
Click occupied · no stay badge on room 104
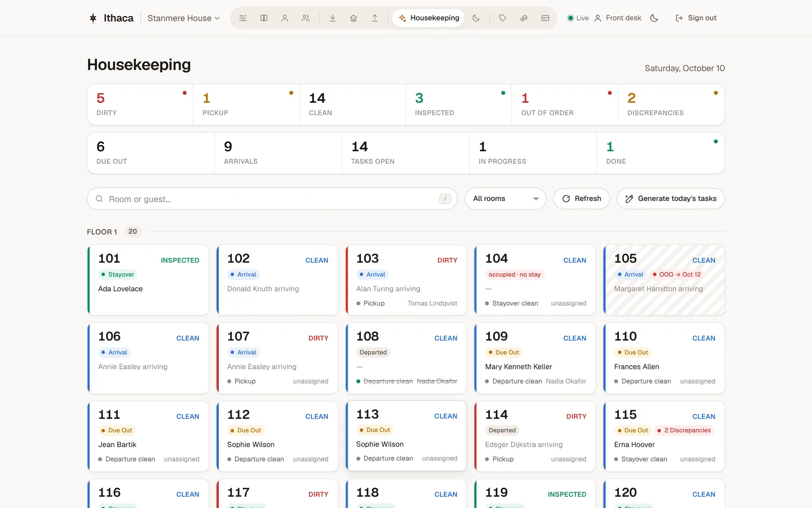tap(515, 275)
